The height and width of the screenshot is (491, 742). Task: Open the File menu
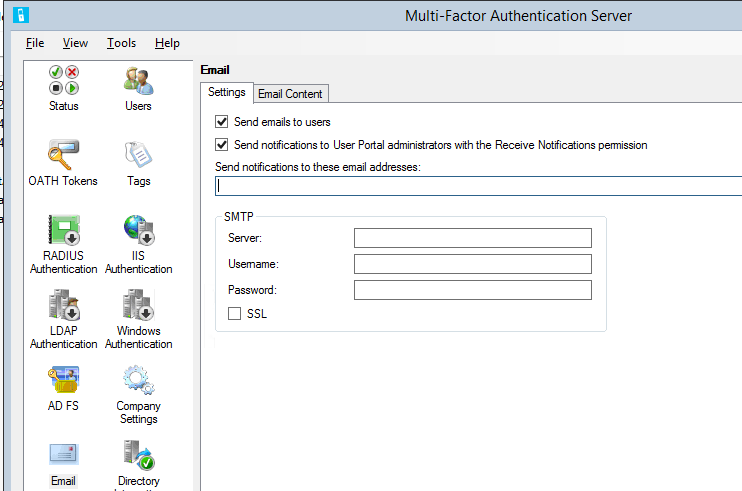coord(35,43)
